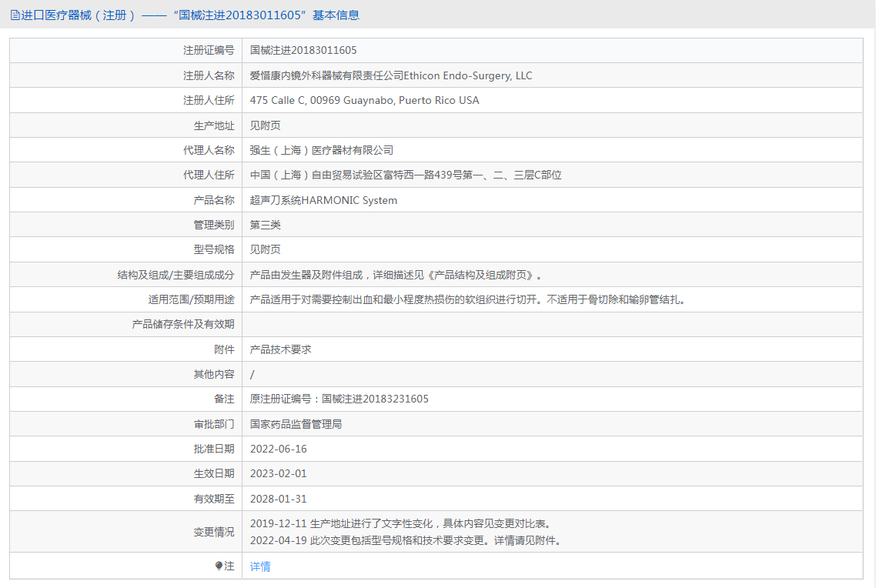The width and height of the screenshot is (876, 588).
Task: Click the bulb icon beside 注
Action: pos(219,566)
